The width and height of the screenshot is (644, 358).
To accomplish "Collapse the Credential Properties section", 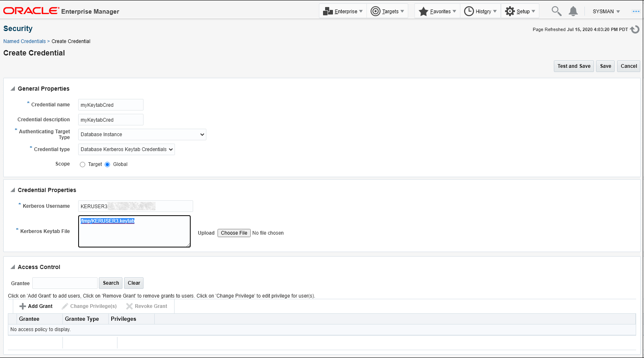I will pos(13,190).
